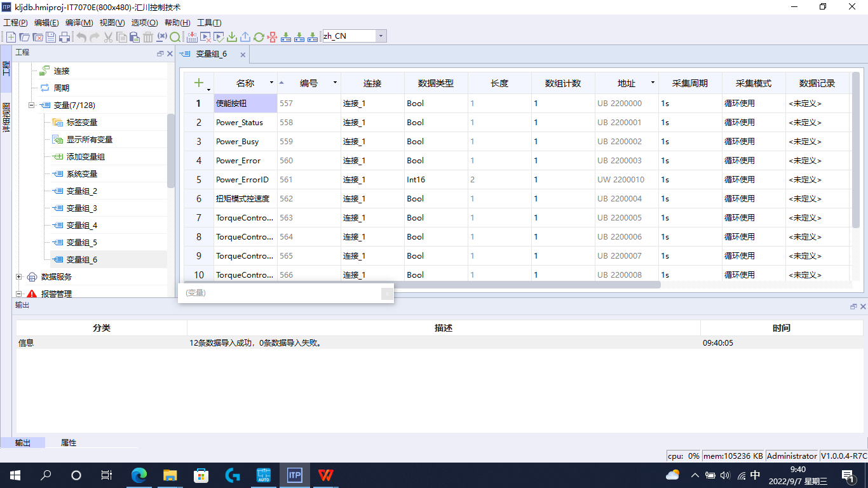Image resolution: width=868 pixels, height=488 pixels.
Task: Open the 选项(O) menu
Action: (145, 22)
